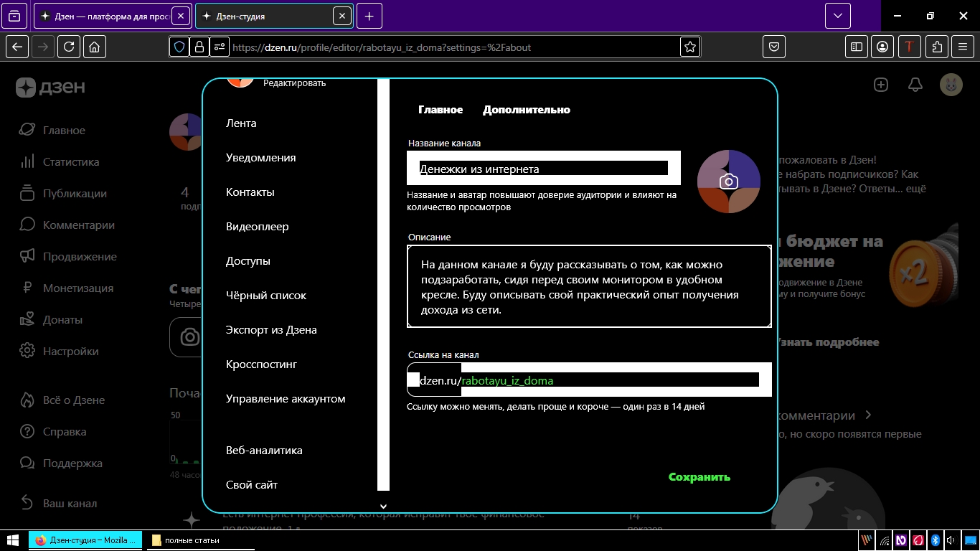Select Кросспостинг in settings menu
This screenshot has height=551, width=980.
click(x=261, y=364)
